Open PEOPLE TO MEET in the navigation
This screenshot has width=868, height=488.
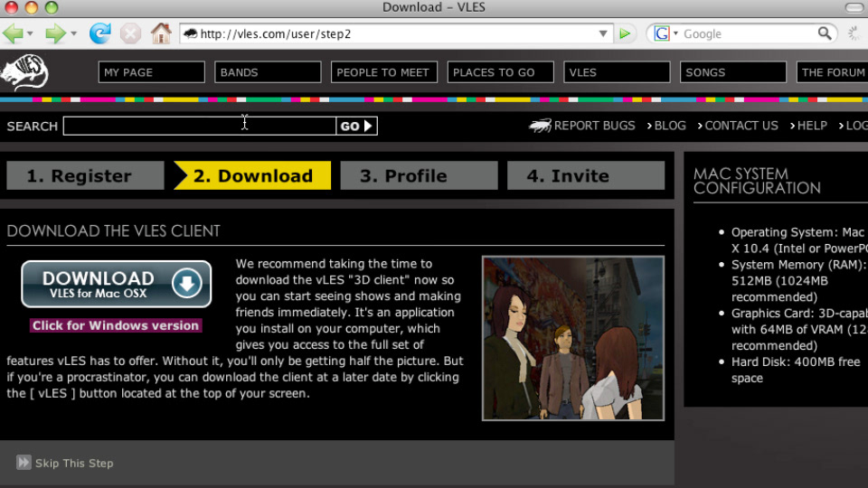pyautogui.click(x=384, y=72)
